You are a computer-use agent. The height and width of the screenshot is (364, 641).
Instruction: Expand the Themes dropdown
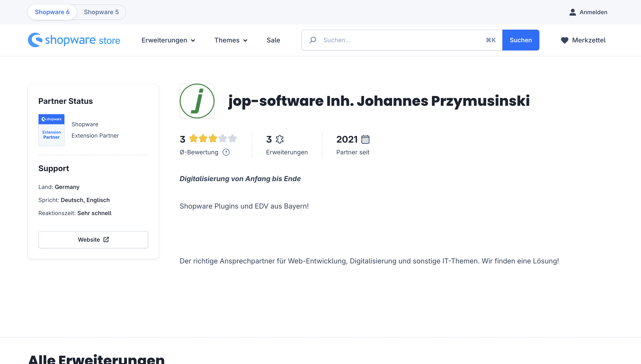coord(230,40)
